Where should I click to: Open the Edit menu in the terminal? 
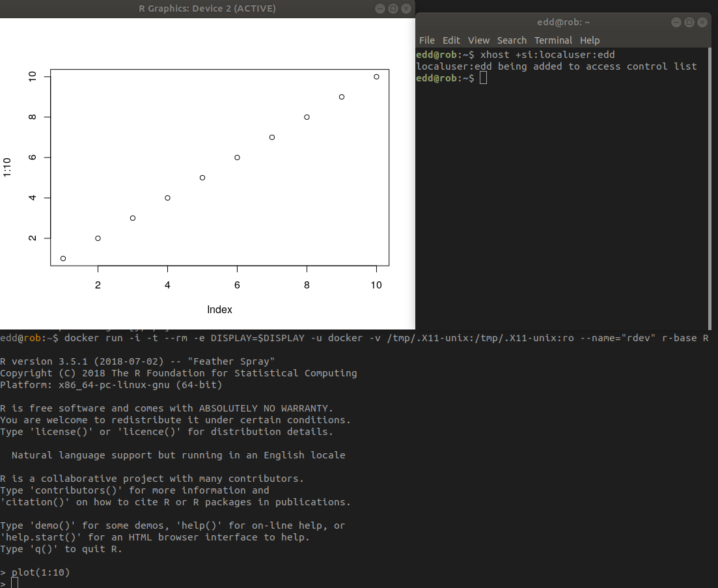coord(451,40)
